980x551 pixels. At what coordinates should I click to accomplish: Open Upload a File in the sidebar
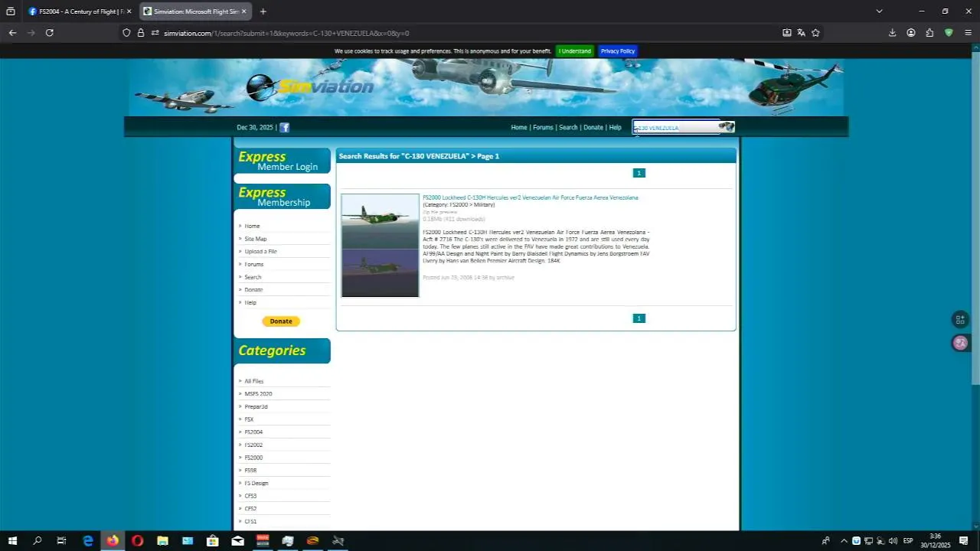click(260, 252)
